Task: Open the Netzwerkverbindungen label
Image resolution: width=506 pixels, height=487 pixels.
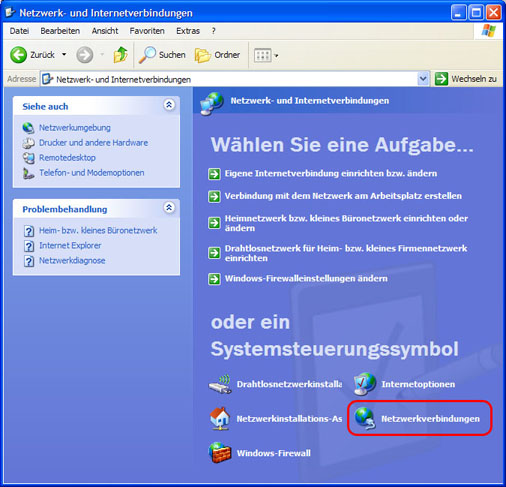Action: tap(430, 419)
